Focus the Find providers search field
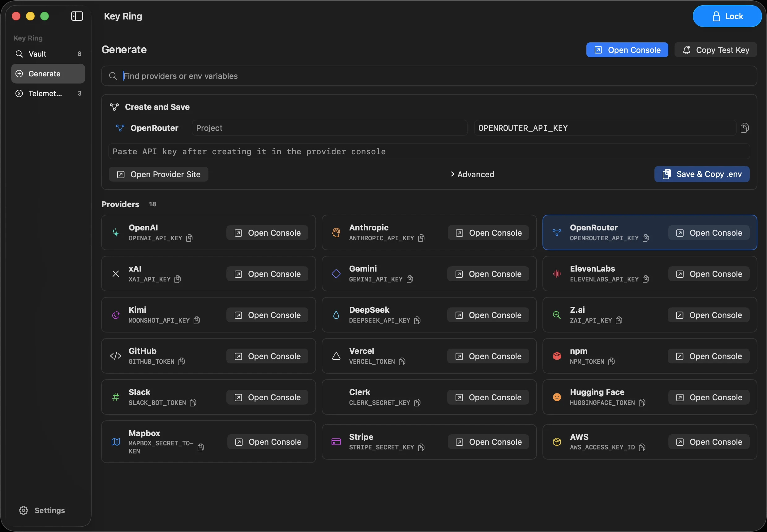 point(429,76)
